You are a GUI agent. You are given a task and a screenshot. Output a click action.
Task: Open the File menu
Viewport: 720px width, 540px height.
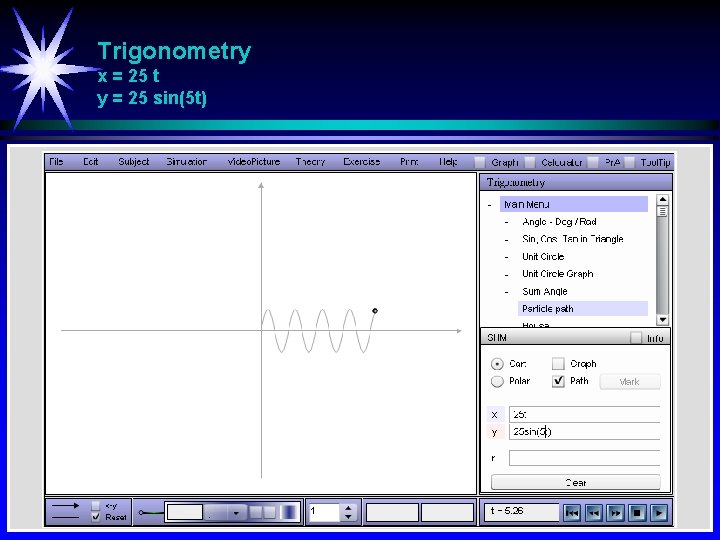click(56, 162)
